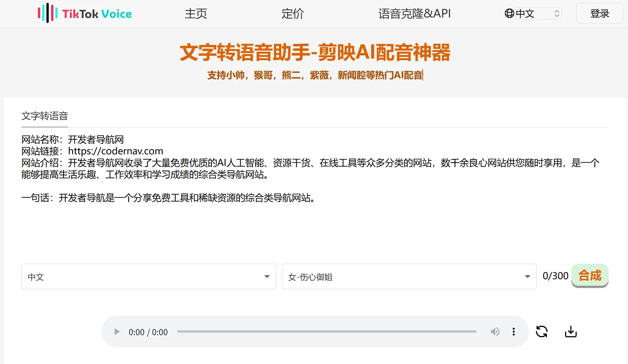Click the globe language icon
Screen dimensions: 628x364
pyautogui.click(x=509, y=13)
